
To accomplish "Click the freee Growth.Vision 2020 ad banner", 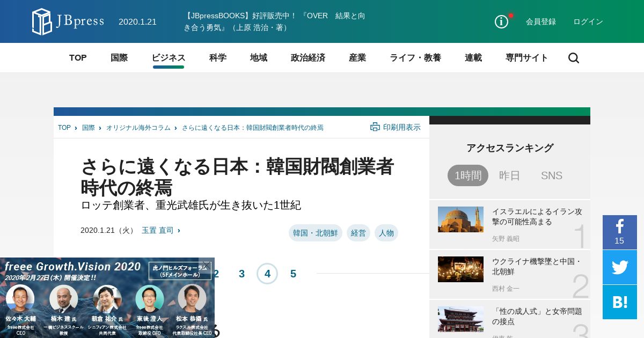I will click(107, 298).
